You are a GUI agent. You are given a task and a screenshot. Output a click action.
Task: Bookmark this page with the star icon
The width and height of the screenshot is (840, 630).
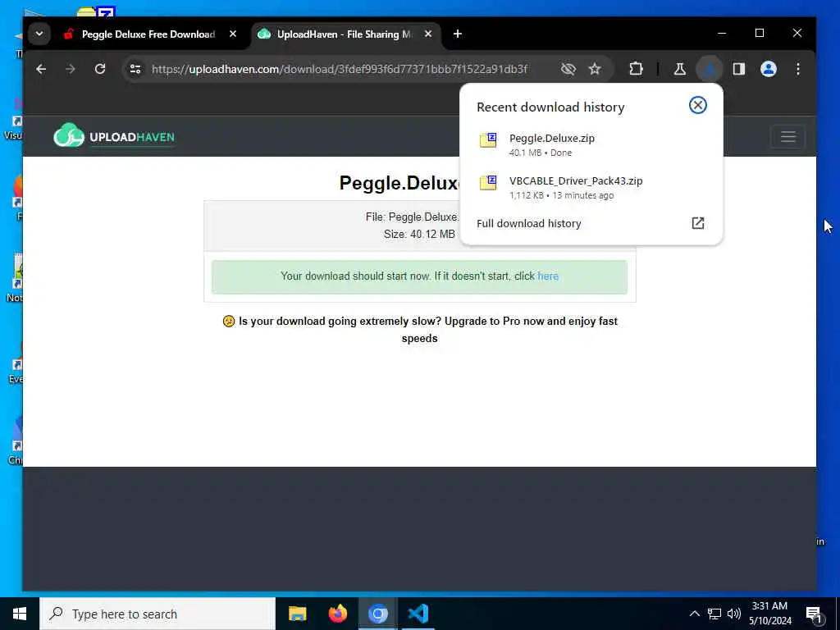pyautogui.click(x=595, y=69)
